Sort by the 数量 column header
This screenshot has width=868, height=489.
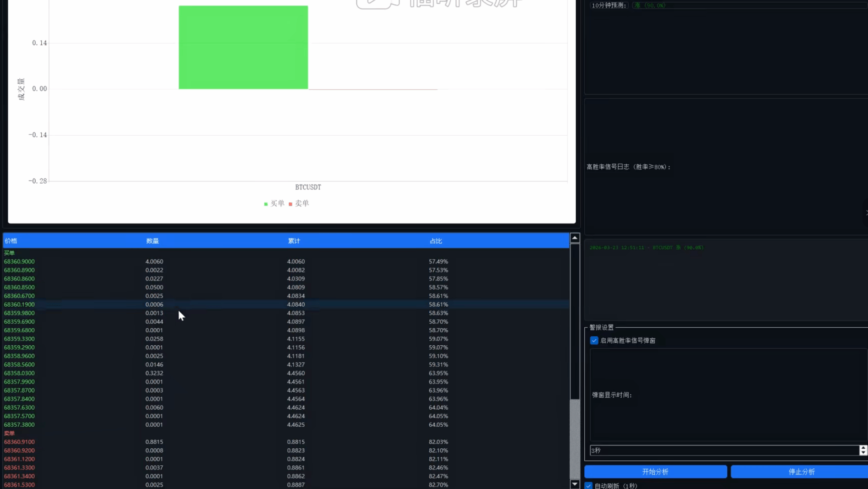point(152,241)
